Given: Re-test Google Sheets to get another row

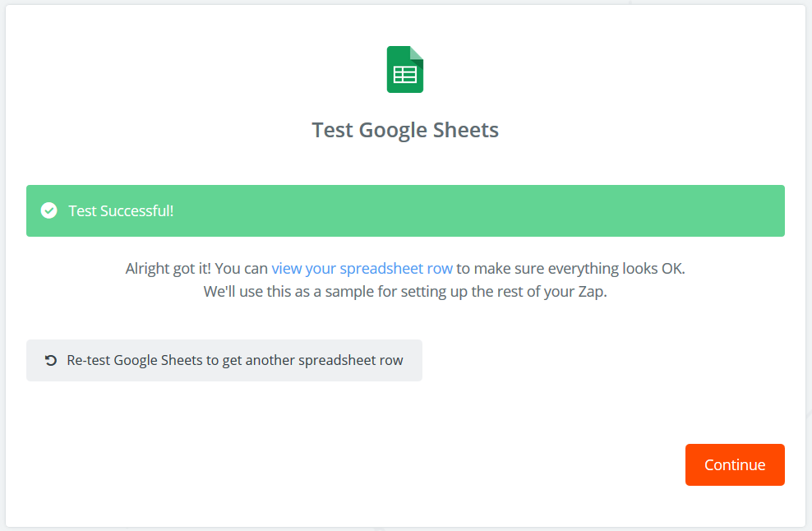Looking at the screenshot, I should point(224,360).
